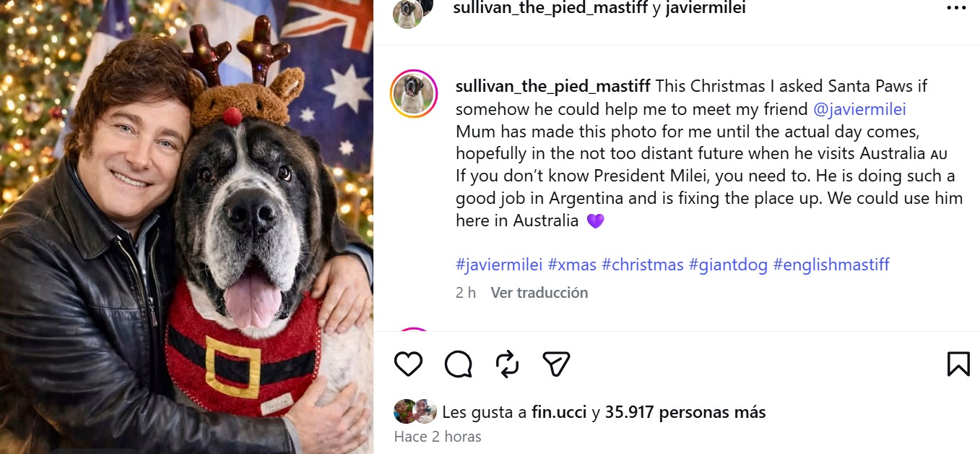Click the dog and man post photo
The image size is (980, 454).
tap(186, 227)
